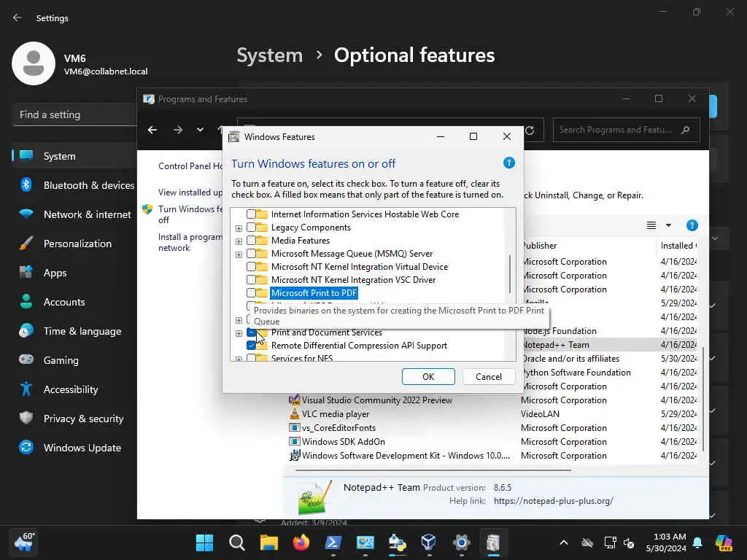The width and height of the screenshot is (747, 560).
Task: Show hidden system tray icons
Action: point(564,542)
